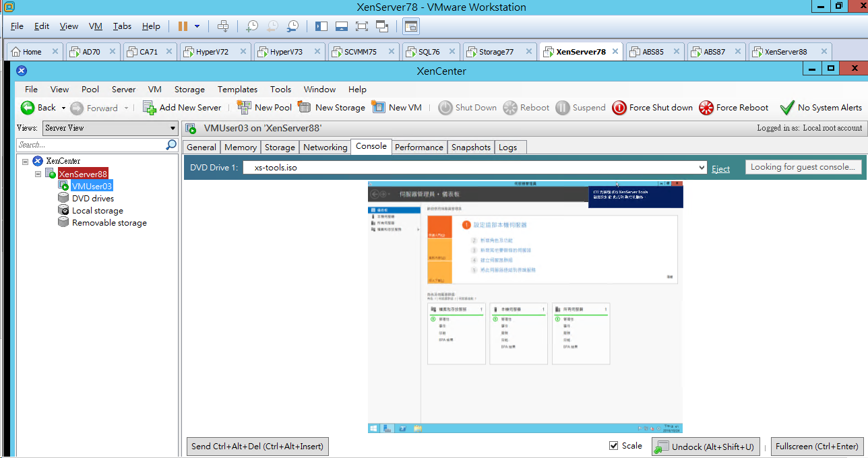Viewport: 868px width, 458px height.
Task: Click Add New Server toolbar button
Action: tap(182, 108)
